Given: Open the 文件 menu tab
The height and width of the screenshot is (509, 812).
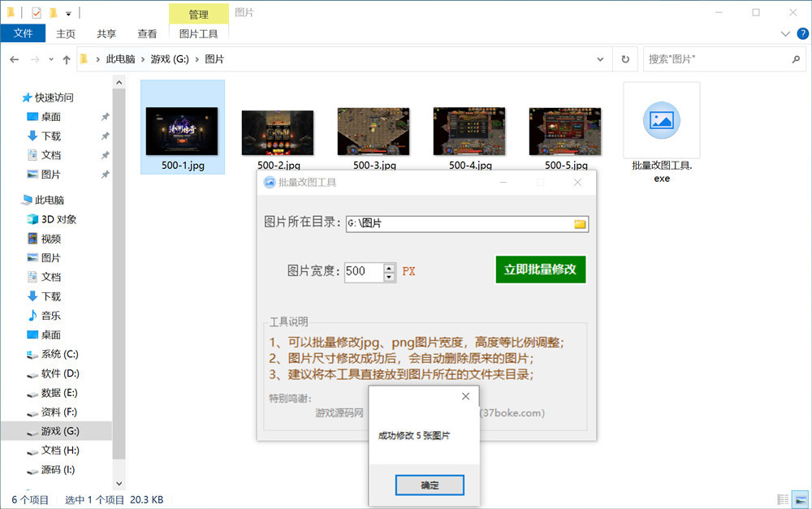Looking at the screenshot, I should pos(23,33).
